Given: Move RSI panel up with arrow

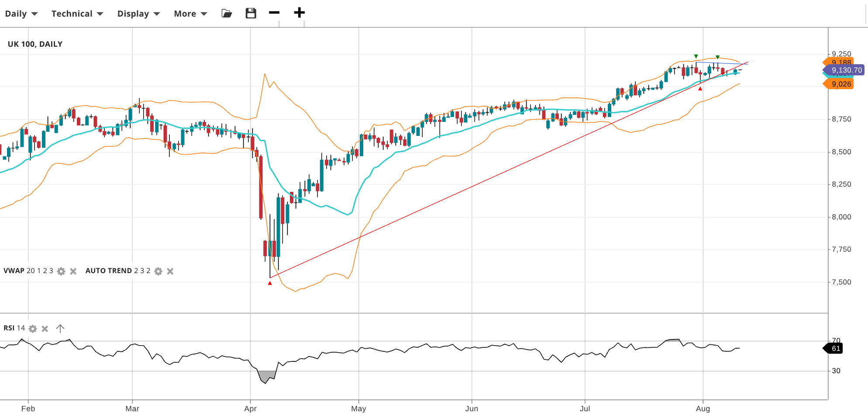Looking at the screenshot, I should (60, 328).
